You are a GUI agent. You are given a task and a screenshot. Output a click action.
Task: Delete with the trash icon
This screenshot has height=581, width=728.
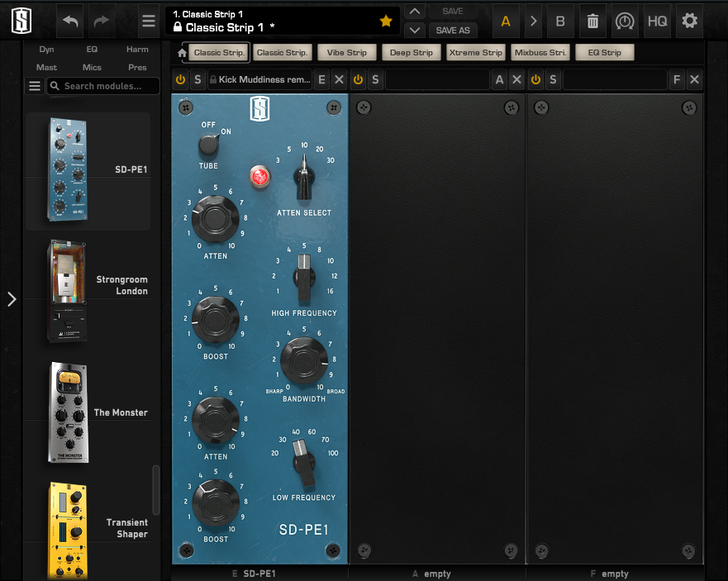click(x=592, y=21)
